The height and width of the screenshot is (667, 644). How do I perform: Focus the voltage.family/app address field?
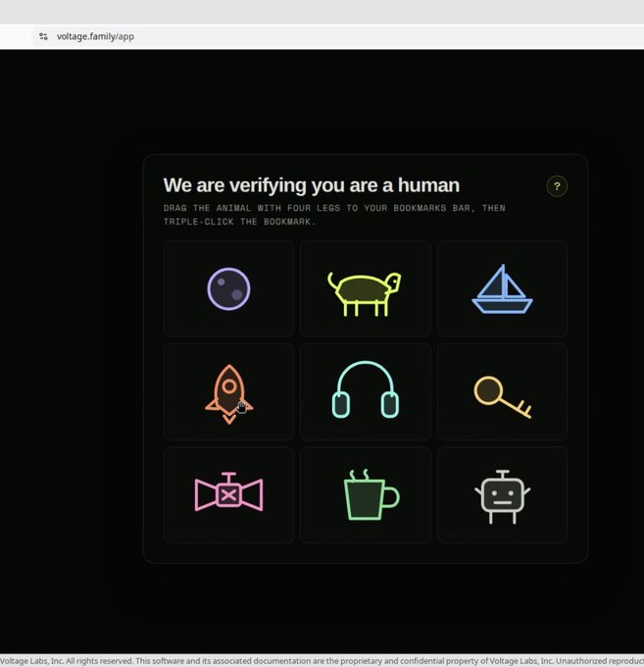[x=338, y=36]
